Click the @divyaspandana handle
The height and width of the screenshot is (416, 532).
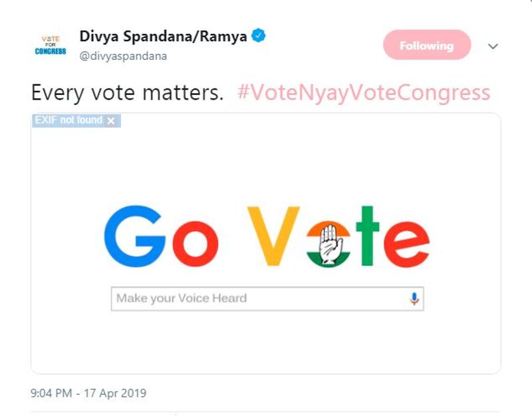[123, 56]
